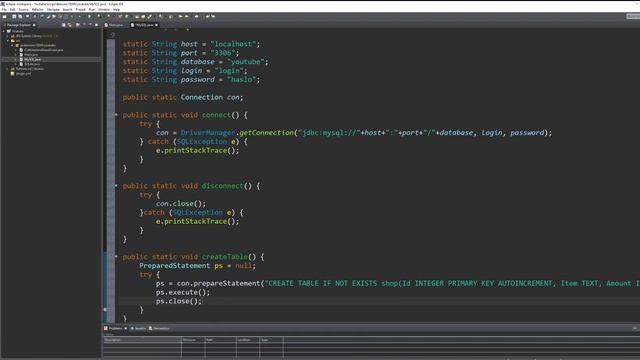Select MySQL.java in the Package Explorer
The image size is (640, 360).
[x=32, y=60]
